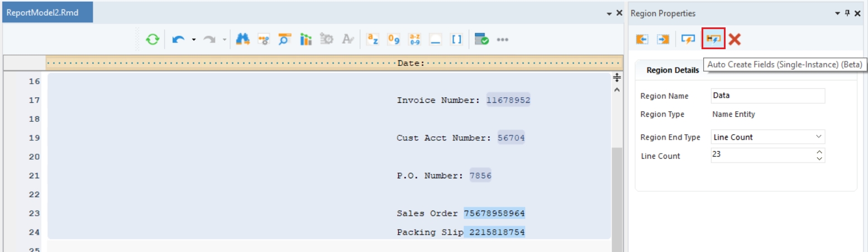Open the Region Details tab
The width and height of the screenshot is (868, 252).
(x=672, y=70)
